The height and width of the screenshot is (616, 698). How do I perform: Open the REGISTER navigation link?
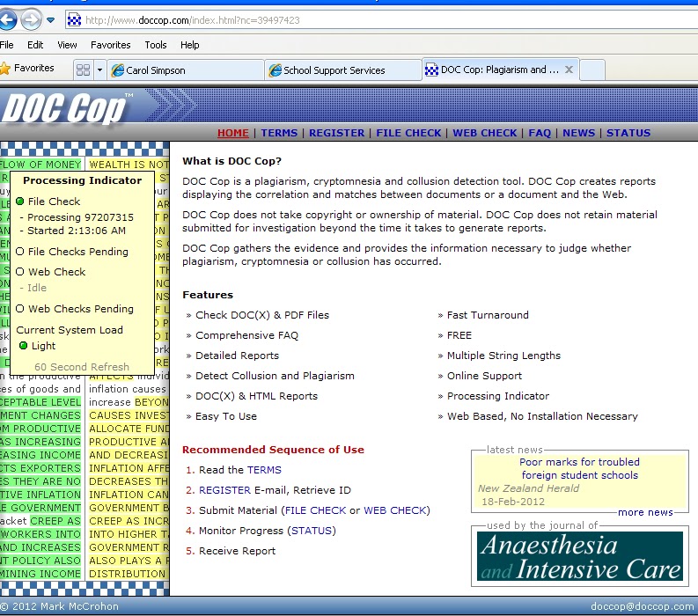click(x=336, y=133)
